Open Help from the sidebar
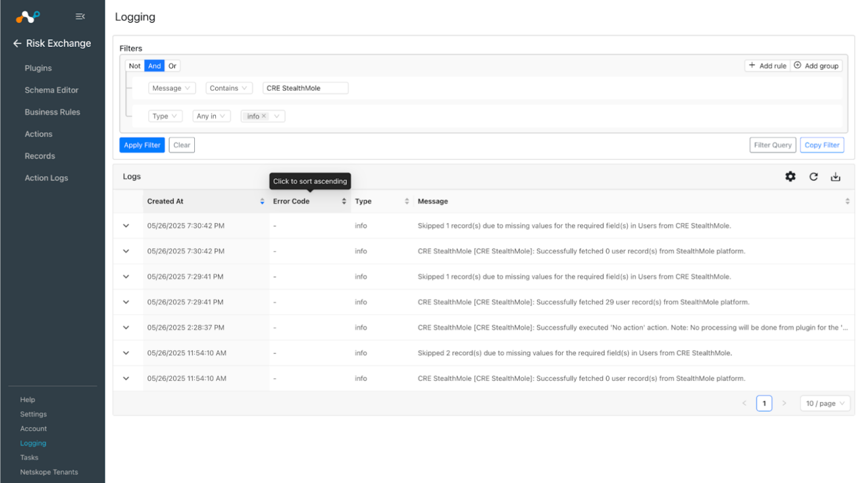 pyautogui.click(x=28, y=399)
